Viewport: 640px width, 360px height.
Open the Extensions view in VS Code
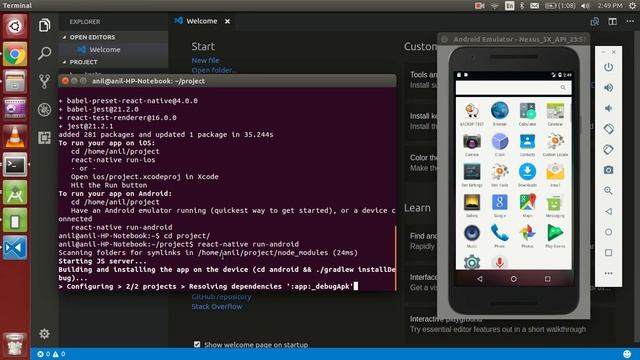click(44, 138)
